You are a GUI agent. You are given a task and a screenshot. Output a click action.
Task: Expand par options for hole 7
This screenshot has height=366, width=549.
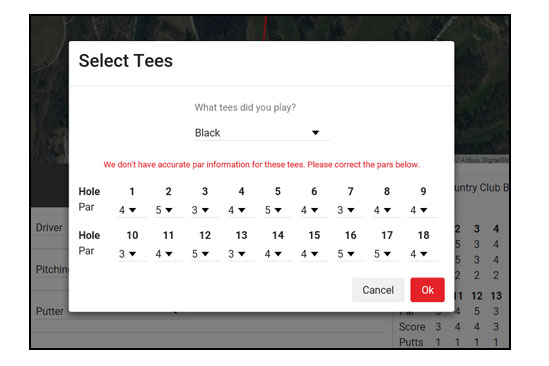350,210
